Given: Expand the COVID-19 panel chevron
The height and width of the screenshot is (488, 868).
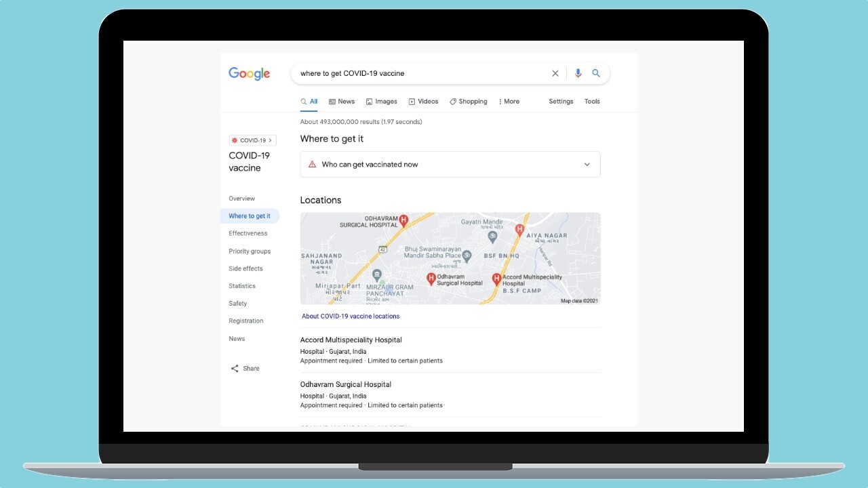Looking at the screenshot, I should point(270,140).
